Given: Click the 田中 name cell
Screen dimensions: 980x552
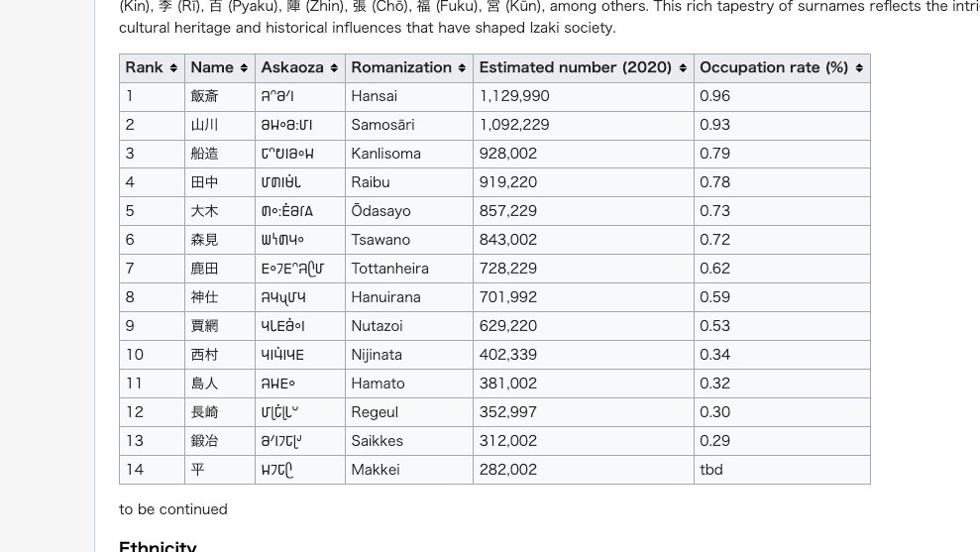Looking at the screenshot, I should [219, 182].
